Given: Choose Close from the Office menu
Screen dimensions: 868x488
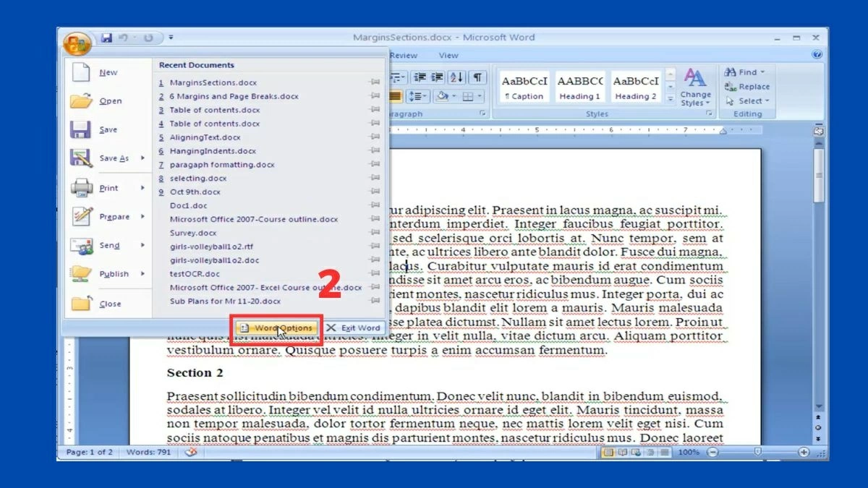Looking at the screenshot, I should tap(109, 304).
